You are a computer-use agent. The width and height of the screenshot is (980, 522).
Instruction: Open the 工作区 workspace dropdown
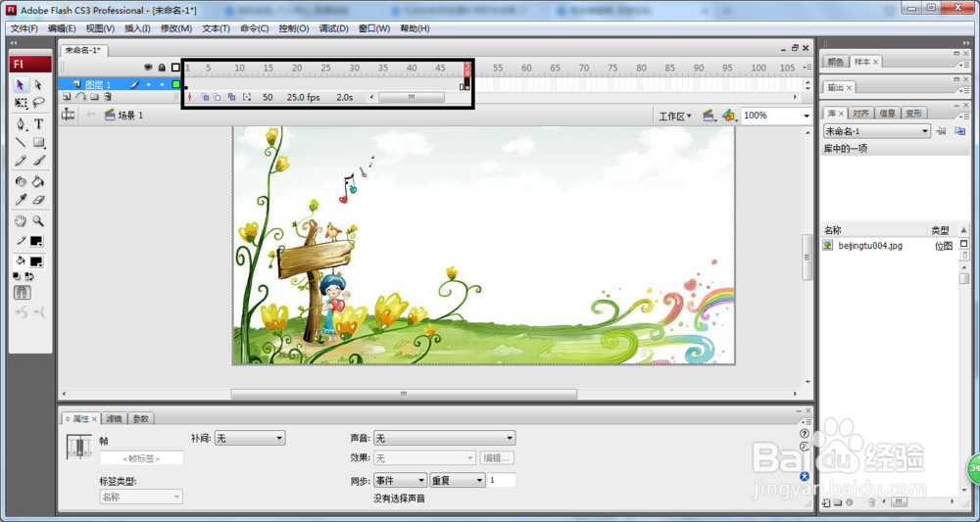coord(675,116)
